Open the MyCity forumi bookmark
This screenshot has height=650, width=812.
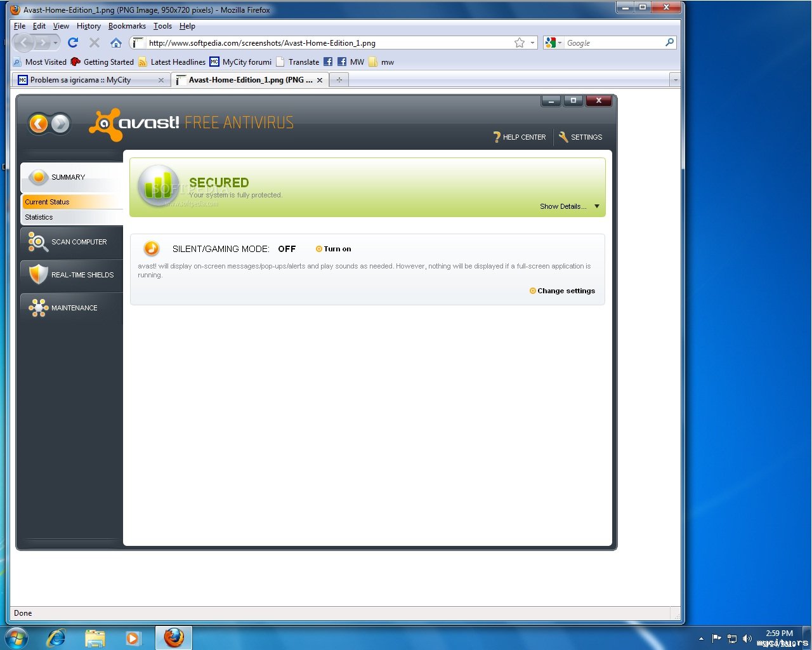pos(240,62)
